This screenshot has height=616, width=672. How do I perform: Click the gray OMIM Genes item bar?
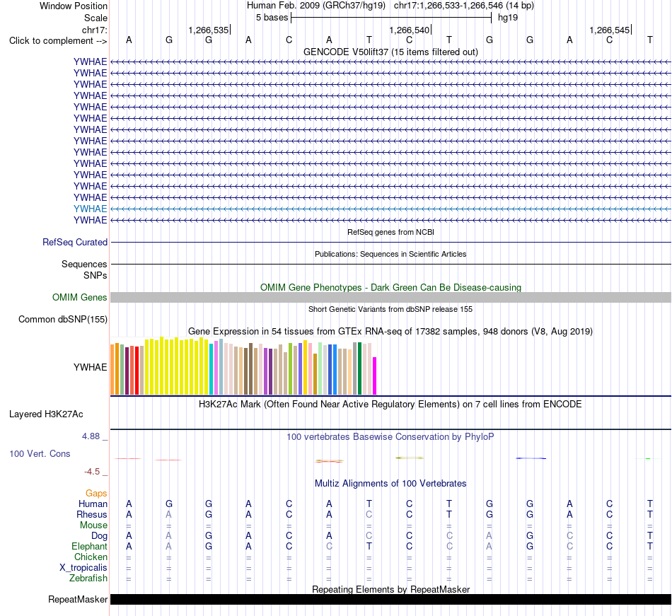(x=390, y=297)
